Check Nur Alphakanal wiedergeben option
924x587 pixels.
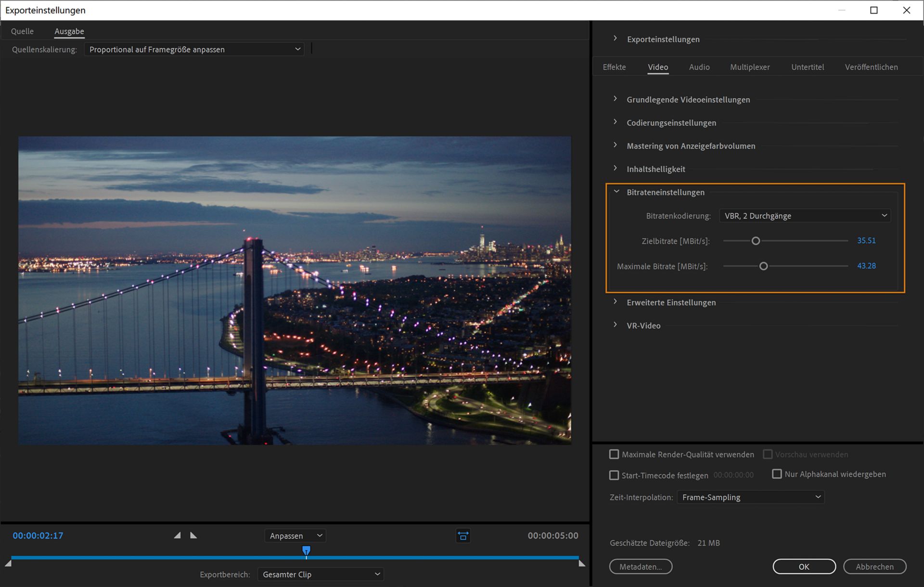pyautogui.click(x=777, y=474)
